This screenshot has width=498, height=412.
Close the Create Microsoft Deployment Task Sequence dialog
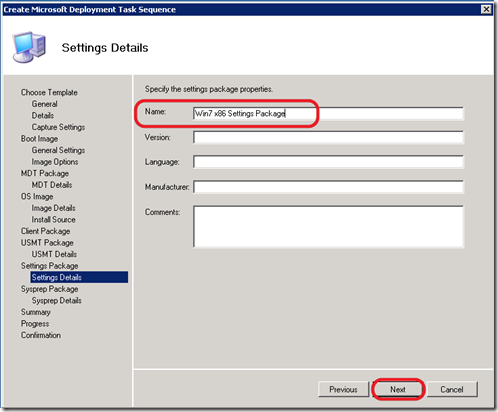[486, 9]
